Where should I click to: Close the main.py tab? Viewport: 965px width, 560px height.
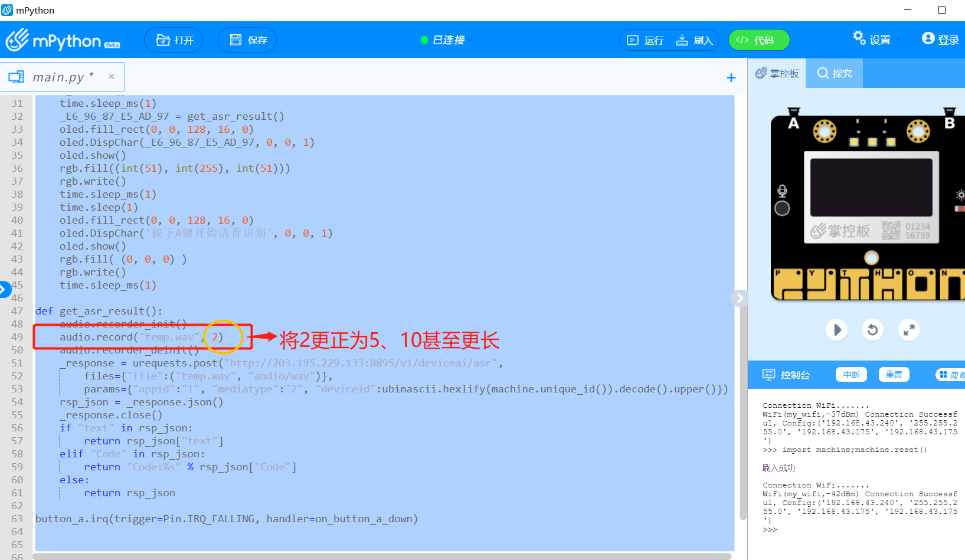coord(111,76)
